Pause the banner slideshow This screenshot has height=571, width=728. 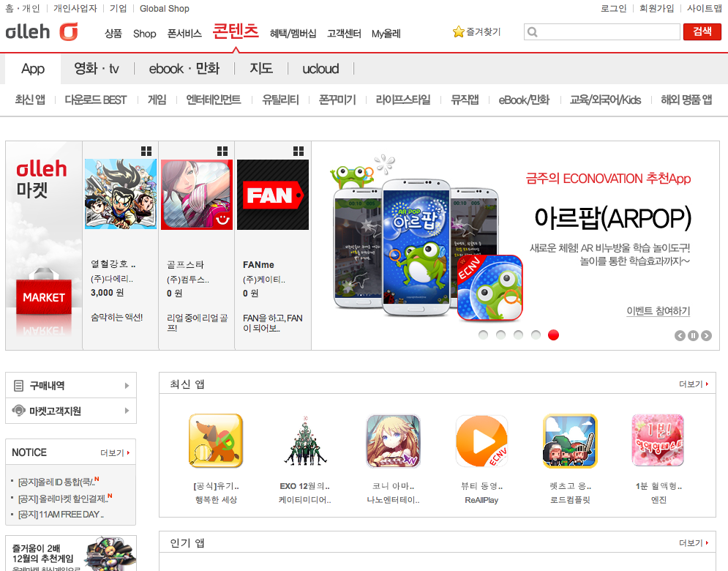click(693, 335)
